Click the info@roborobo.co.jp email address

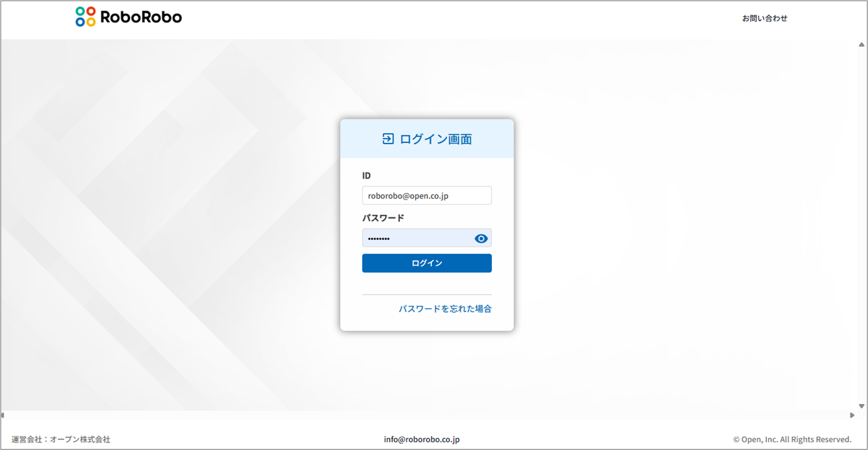click(x=421, y=439)
